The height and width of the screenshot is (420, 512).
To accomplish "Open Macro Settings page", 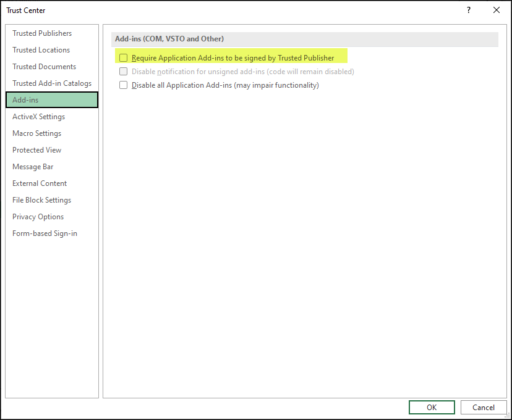I will tap(52, 133).
